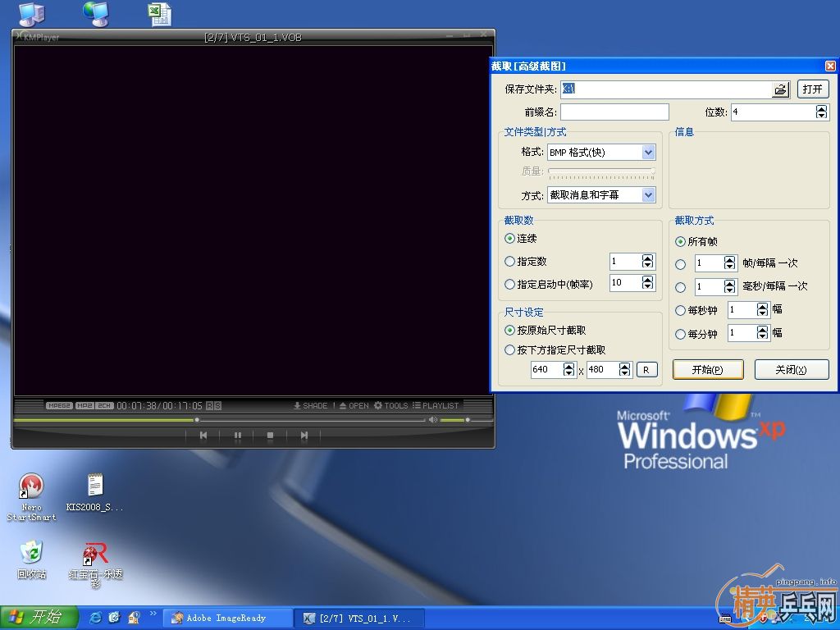This screenshot has width=840, height=630.
Task: Select the 指定数 radio button
Action: tap(510, 262)
